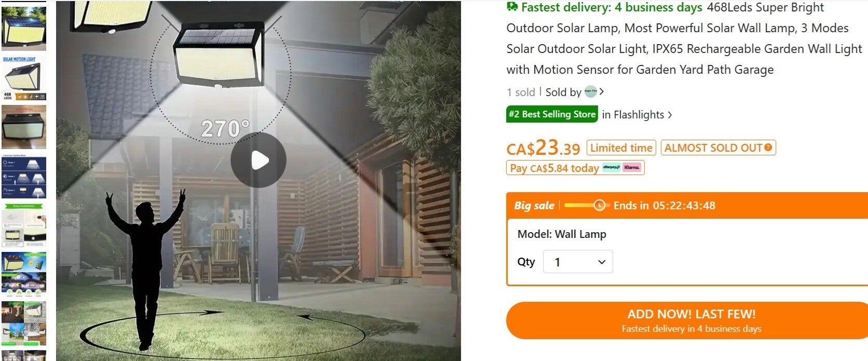
Task: Click the green delivery truck icon
Action: click(x=512, y=7)
